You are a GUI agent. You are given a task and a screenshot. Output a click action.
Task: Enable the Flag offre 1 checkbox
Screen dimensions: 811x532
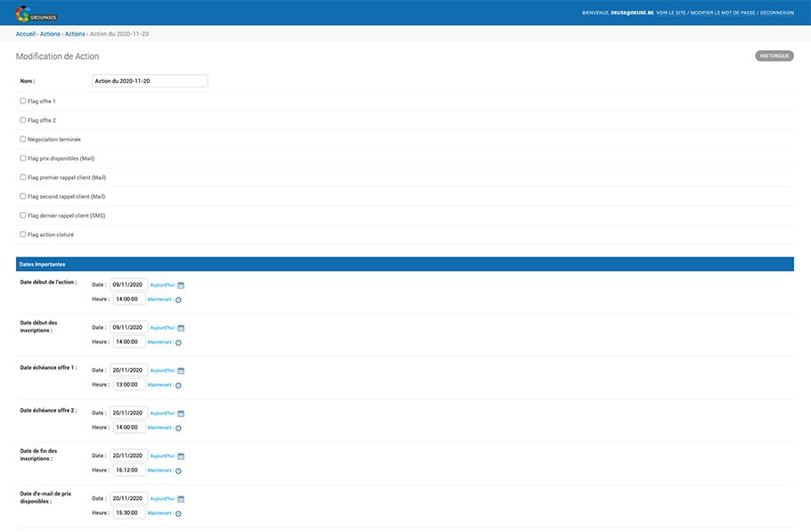pos(23,101)
